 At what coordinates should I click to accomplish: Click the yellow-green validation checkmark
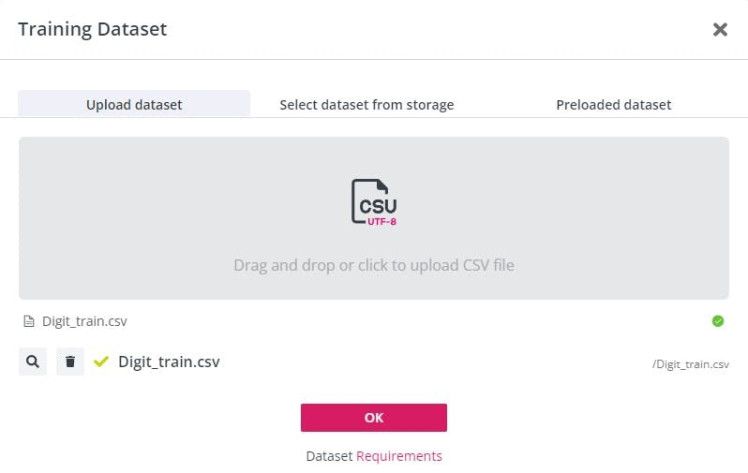101,362
